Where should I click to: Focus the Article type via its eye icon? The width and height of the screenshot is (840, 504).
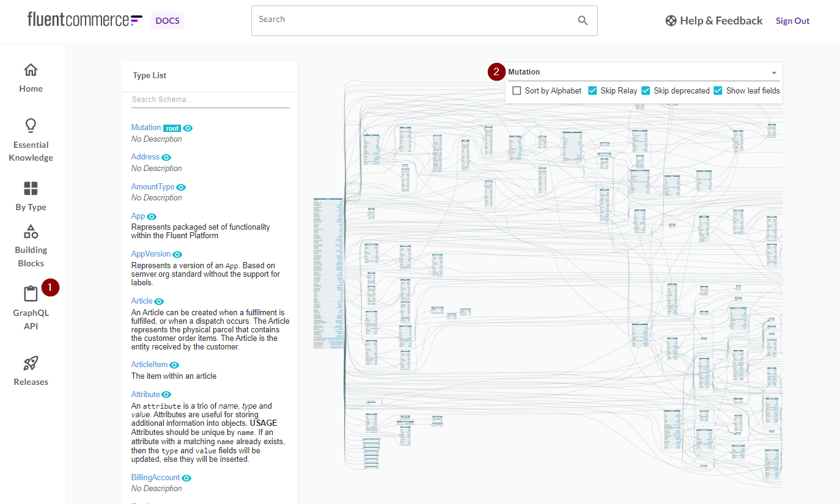tap(159, 301)
